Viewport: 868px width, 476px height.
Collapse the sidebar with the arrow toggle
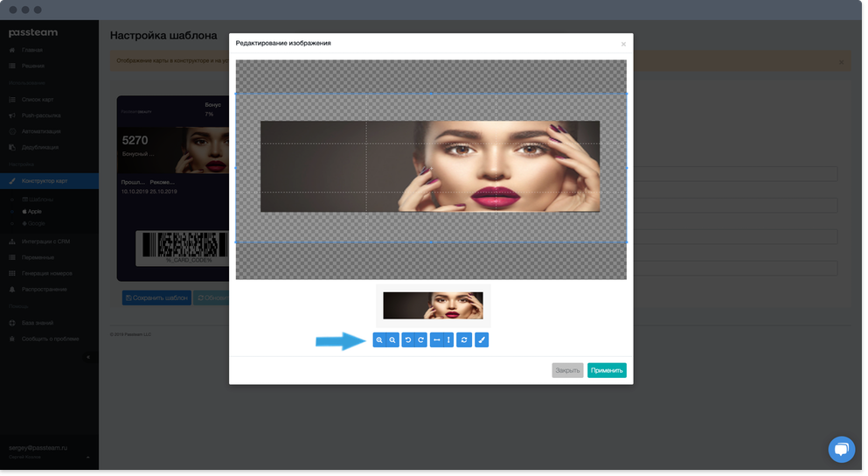point(88,357)
